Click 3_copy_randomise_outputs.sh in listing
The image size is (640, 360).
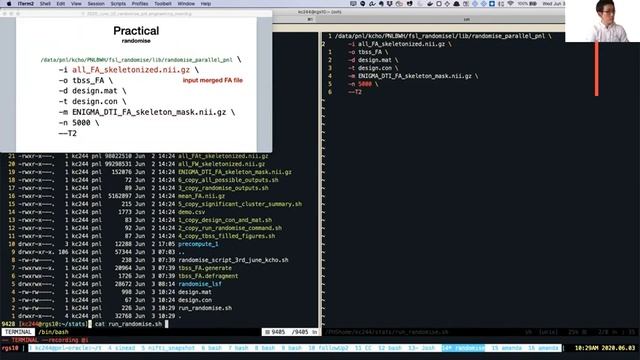pos(223,188)
